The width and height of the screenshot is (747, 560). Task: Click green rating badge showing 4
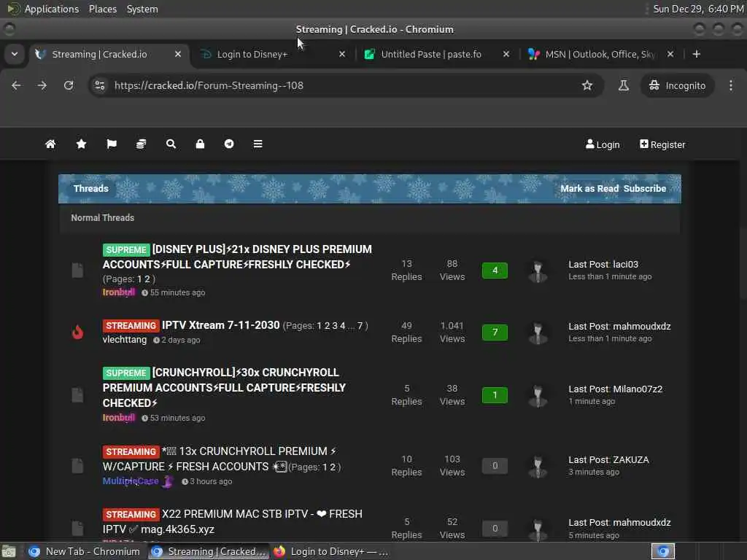click(x=495, y=271)
